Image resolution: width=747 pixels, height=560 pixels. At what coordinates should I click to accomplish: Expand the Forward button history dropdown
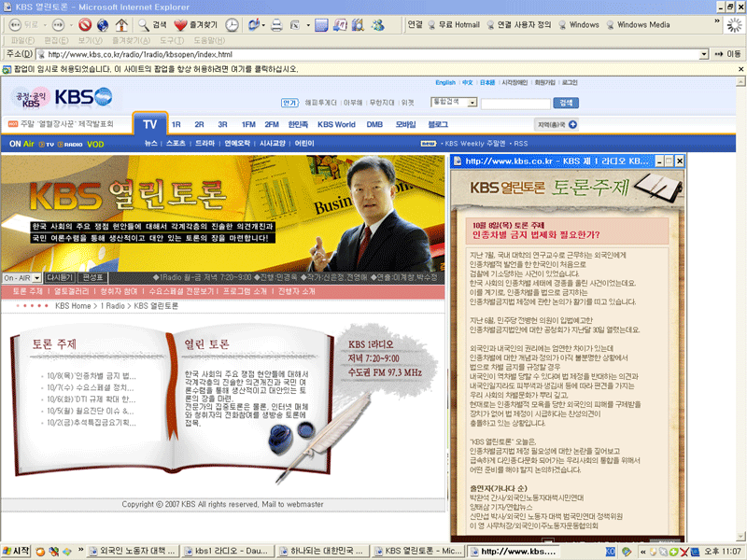[71, 25]
